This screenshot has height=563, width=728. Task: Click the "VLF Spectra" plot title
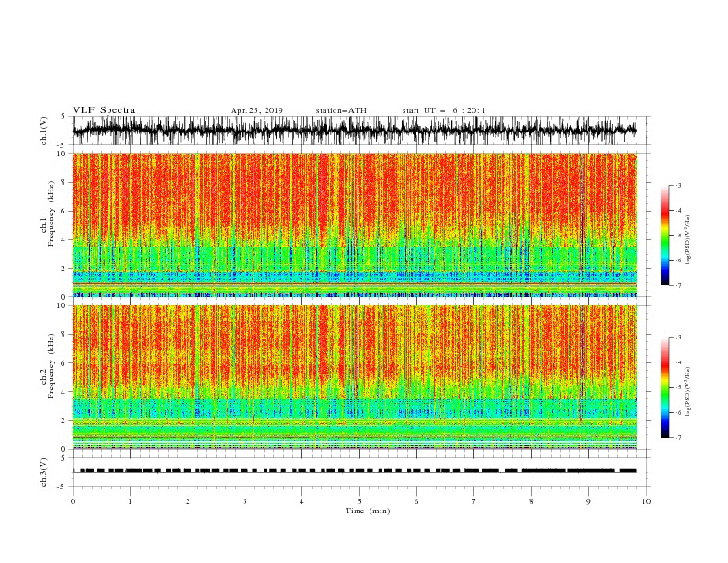(x=104, y=110)
